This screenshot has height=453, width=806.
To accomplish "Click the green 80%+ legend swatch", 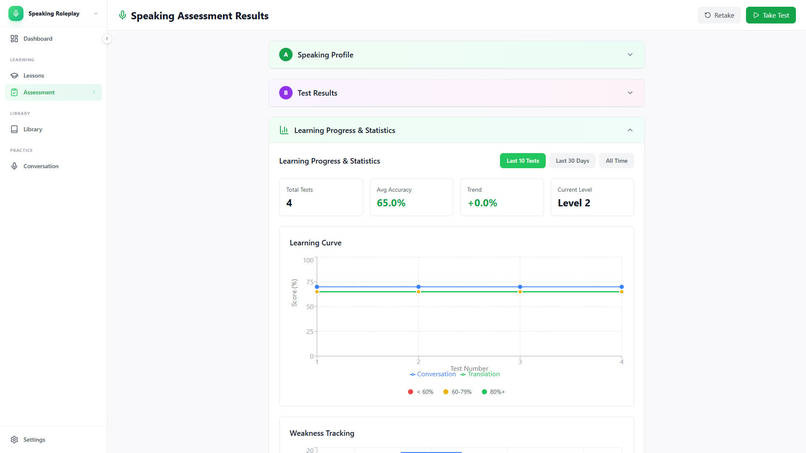I will point(484,392).
